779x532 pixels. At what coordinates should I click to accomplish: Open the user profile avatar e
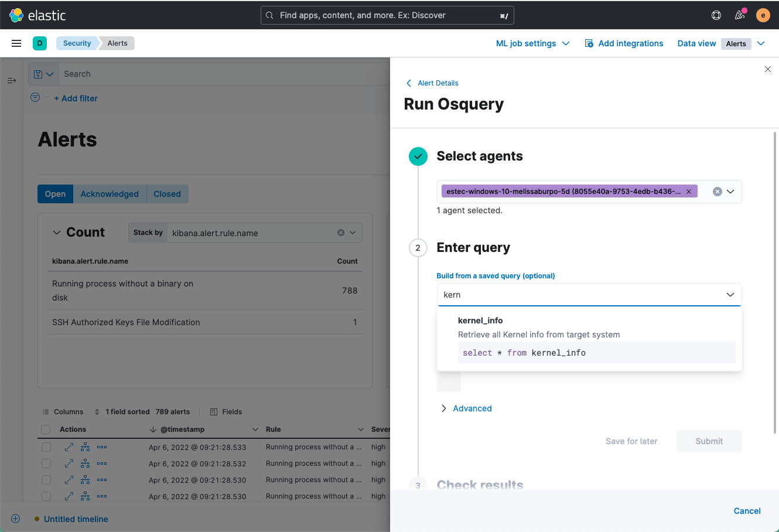point(763,15)
